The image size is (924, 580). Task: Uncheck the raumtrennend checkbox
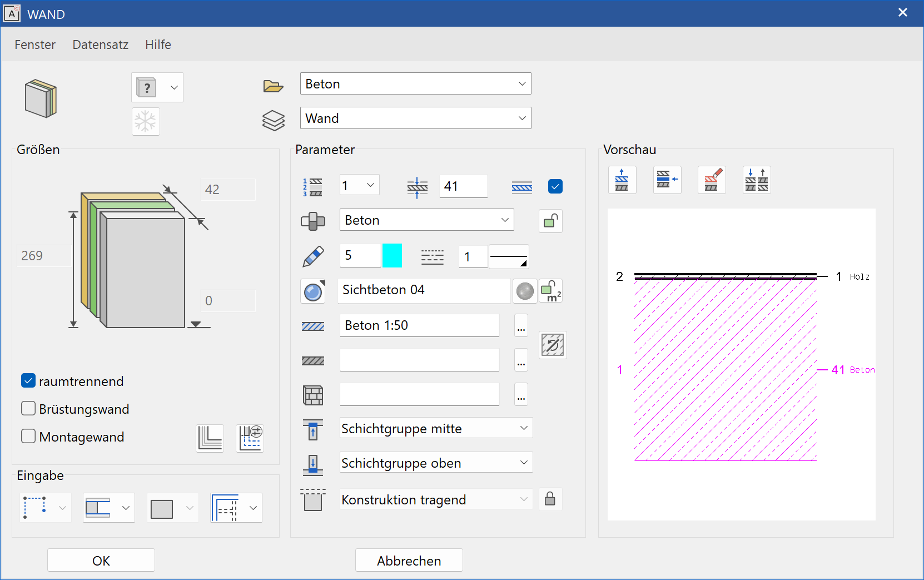click(28, 380)
